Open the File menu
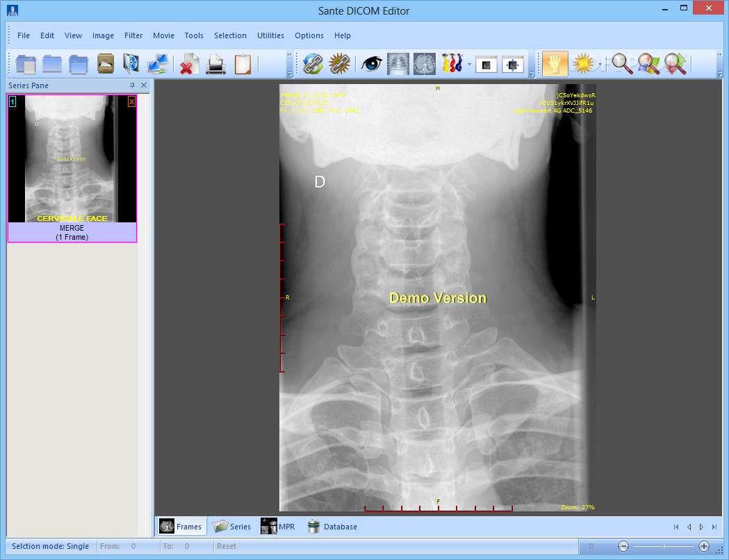The width and height of the screenshot is (729, 560). pos(23,35)
